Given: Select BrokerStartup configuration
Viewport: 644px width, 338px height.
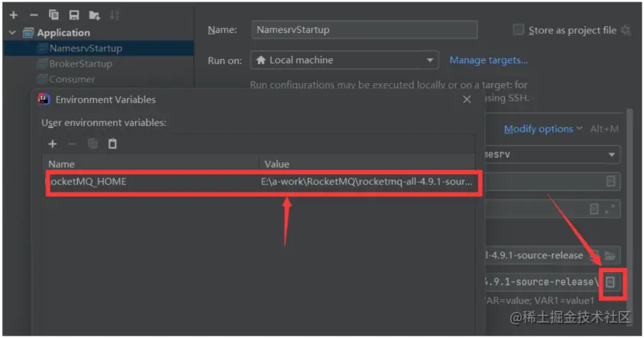Looking at the screenshot, I should pos(80,63).
